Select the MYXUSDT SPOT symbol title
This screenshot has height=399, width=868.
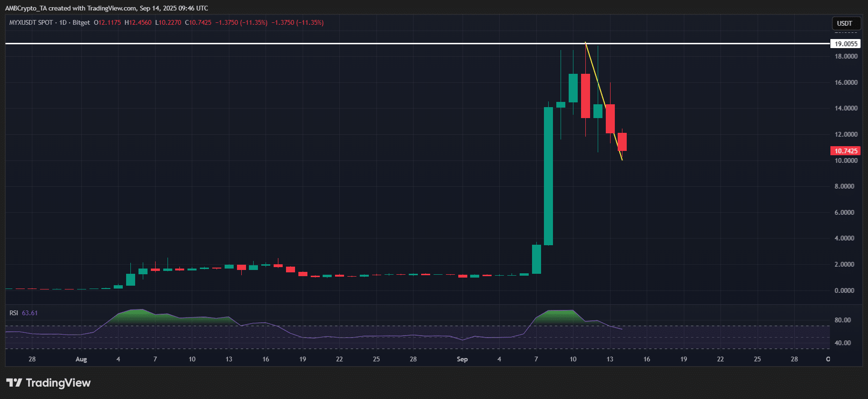click(x=31, y=22)
